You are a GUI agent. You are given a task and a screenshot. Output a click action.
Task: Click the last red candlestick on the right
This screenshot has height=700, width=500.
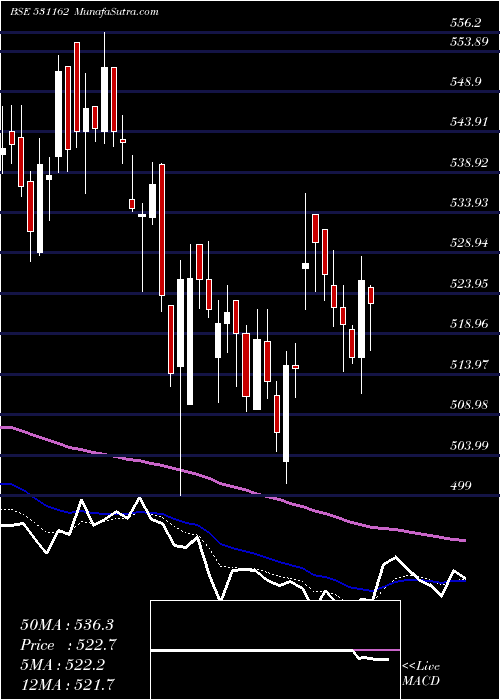371,296
